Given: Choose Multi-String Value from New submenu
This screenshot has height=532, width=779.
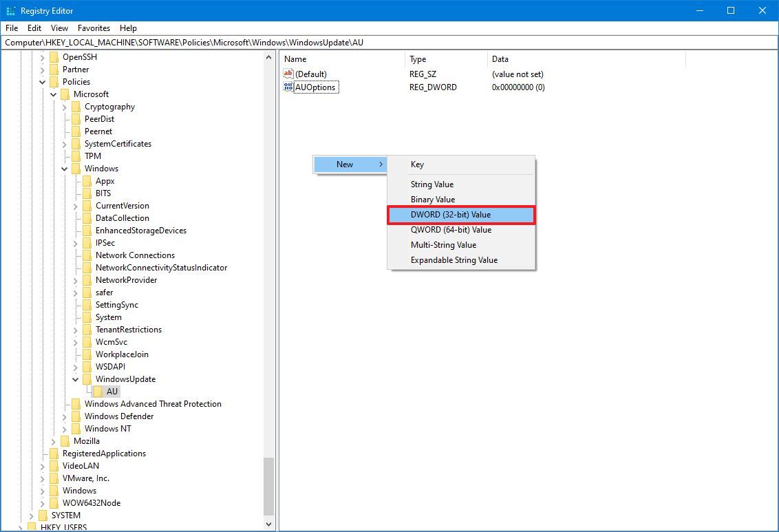Looking at the screenshot, I should (443, 244).
